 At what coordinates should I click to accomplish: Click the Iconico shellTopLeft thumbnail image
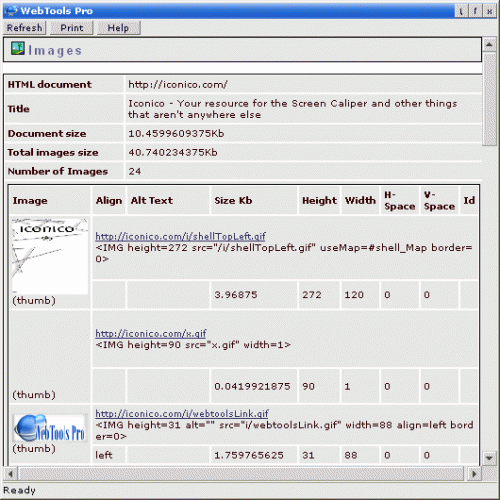[x=50, y=256]
